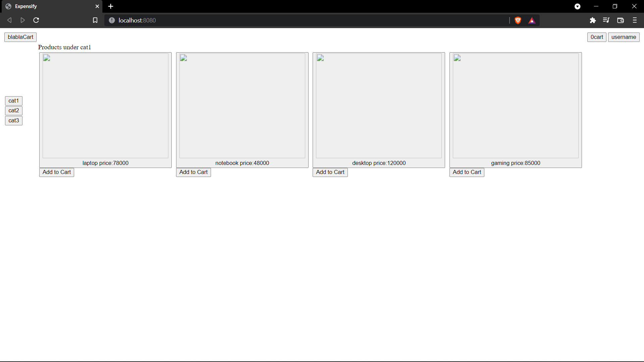Click the site information icon in address bar
Viewport: 644px width, 362px height.
(112, 20)
